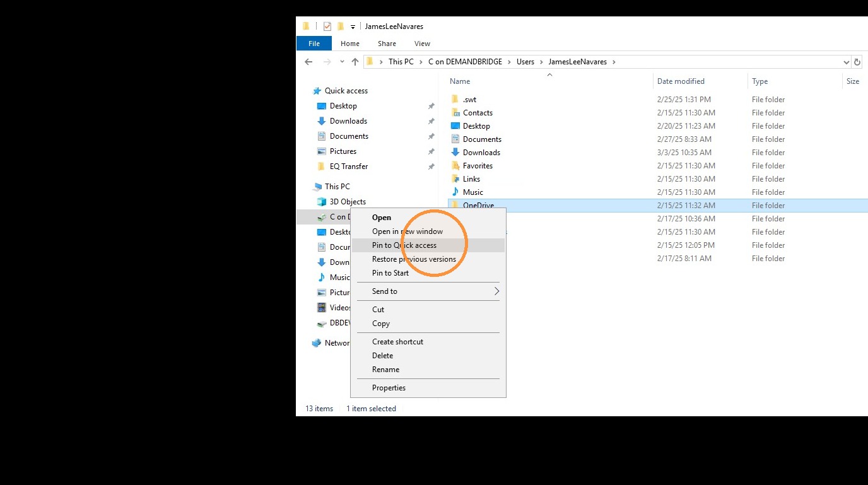Click the New folder icon in title bar
Viewport: 868px width, 485px height.
click(x=341, y=26)
